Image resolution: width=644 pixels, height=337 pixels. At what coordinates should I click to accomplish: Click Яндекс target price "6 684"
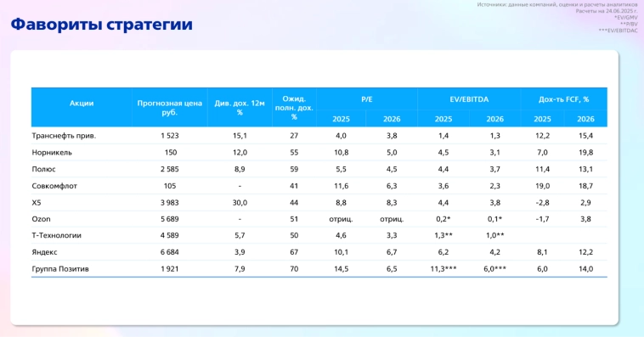(170, 252)
